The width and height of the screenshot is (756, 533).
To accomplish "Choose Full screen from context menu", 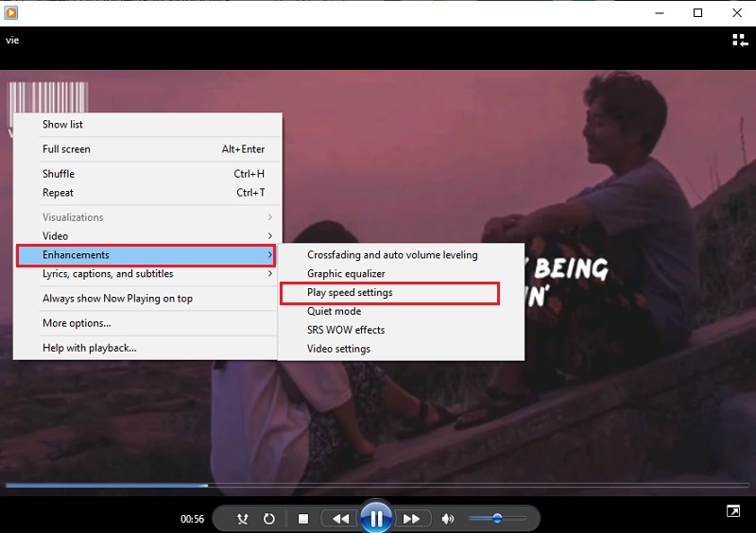I will [x=147, y=149].
